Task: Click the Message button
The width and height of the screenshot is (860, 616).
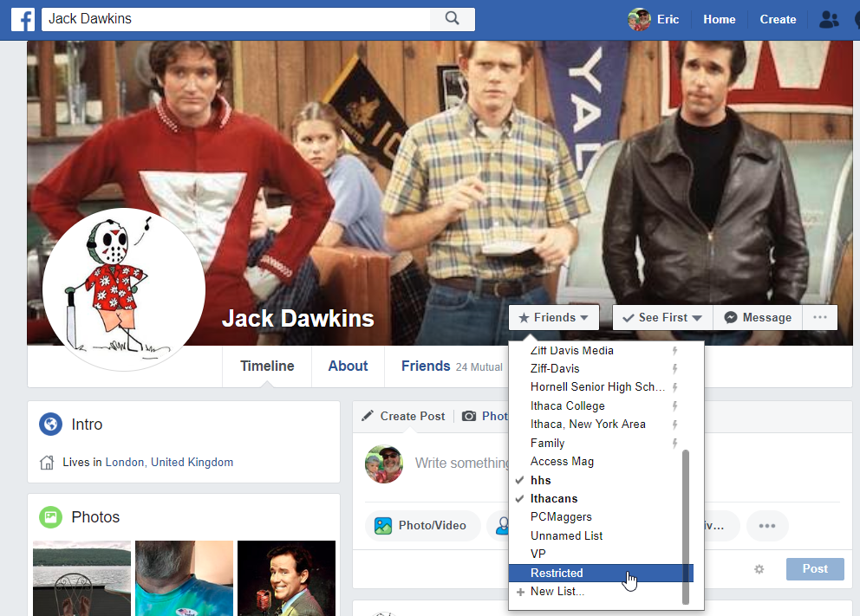Action: [758, 318]
